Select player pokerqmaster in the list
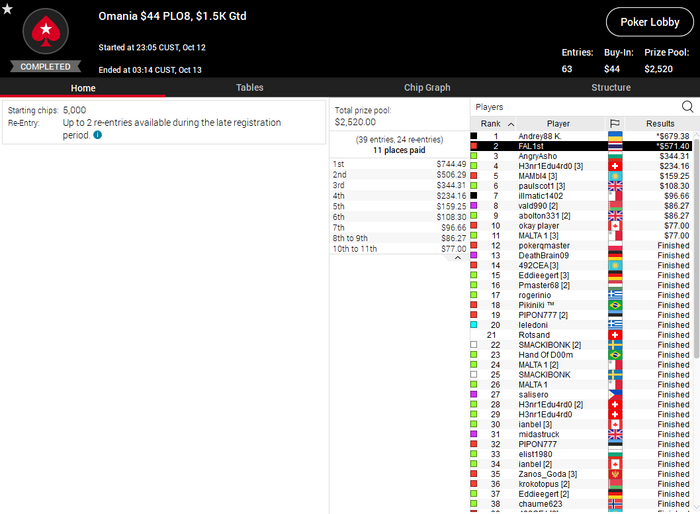 [581, 246]
